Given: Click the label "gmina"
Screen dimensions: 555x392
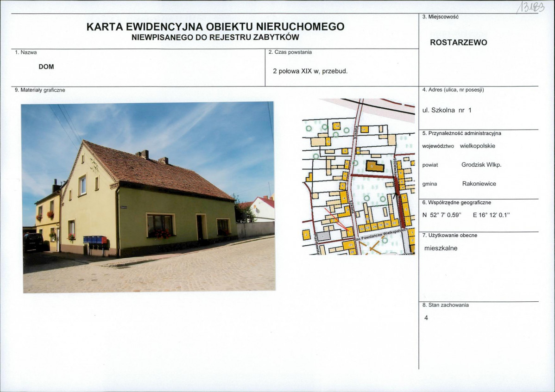Looking at the screenshot, I should click(x=429, y=184).
